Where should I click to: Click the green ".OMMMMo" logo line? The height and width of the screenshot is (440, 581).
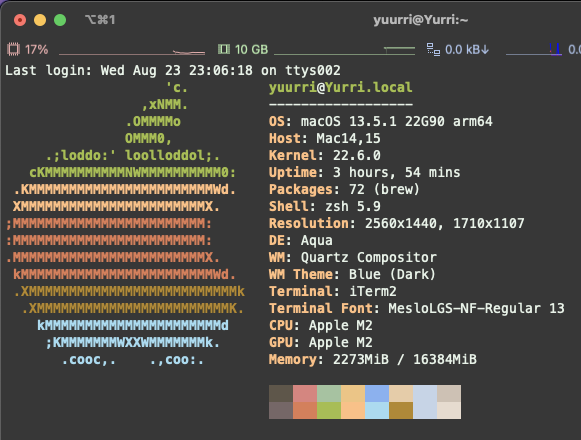153,121
